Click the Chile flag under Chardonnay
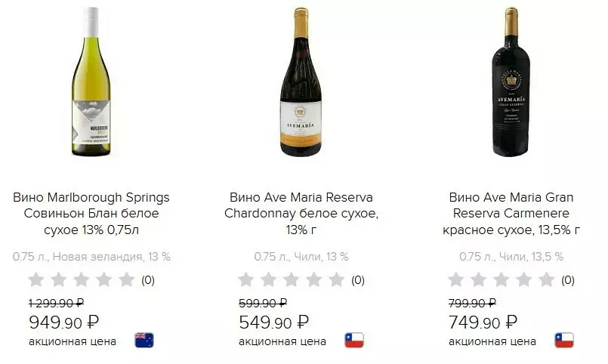The width and height of the screenshot is (608, 364). coord(354,341)
